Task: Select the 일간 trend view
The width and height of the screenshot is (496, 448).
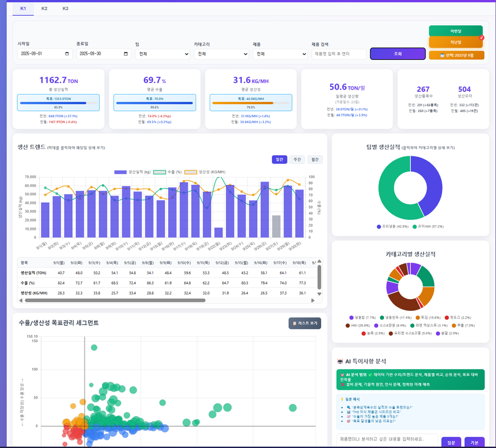Action: [279, 160]
